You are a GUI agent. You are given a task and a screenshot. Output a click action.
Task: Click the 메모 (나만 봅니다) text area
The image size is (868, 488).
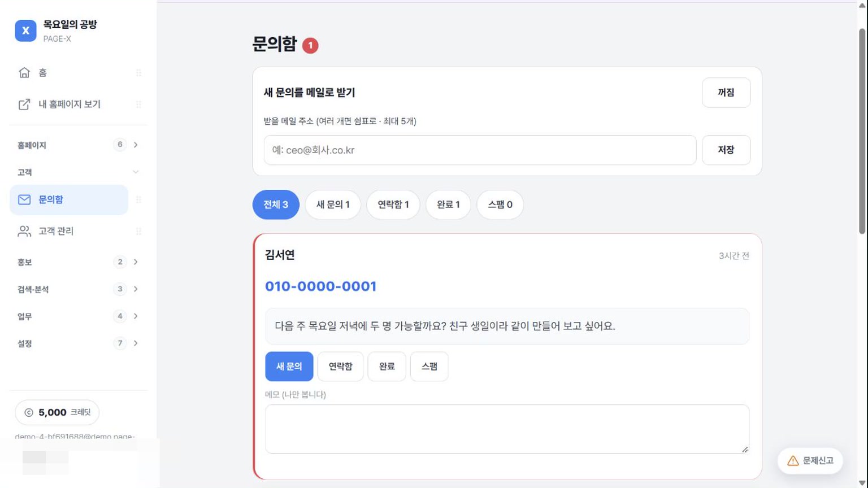point(507,429)
